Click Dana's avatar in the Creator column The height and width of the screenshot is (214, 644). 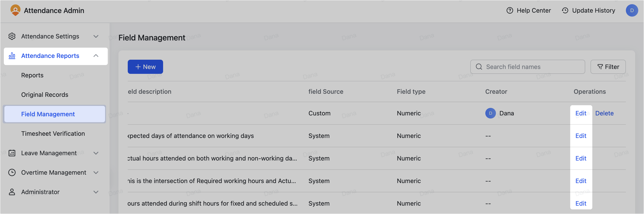(x=490, y=113)
